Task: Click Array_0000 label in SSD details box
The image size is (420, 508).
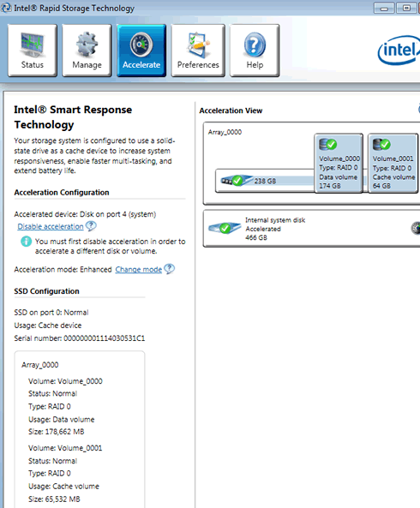Action: 40,365
